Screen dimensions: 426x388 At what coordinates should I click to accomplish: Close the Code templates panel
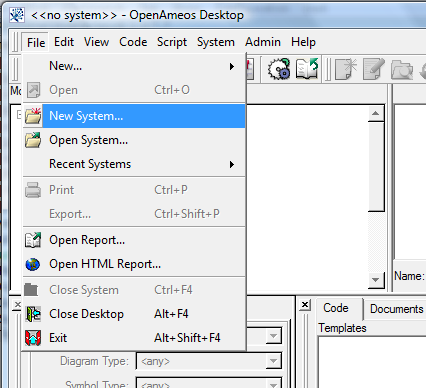(x=305, y=305)
